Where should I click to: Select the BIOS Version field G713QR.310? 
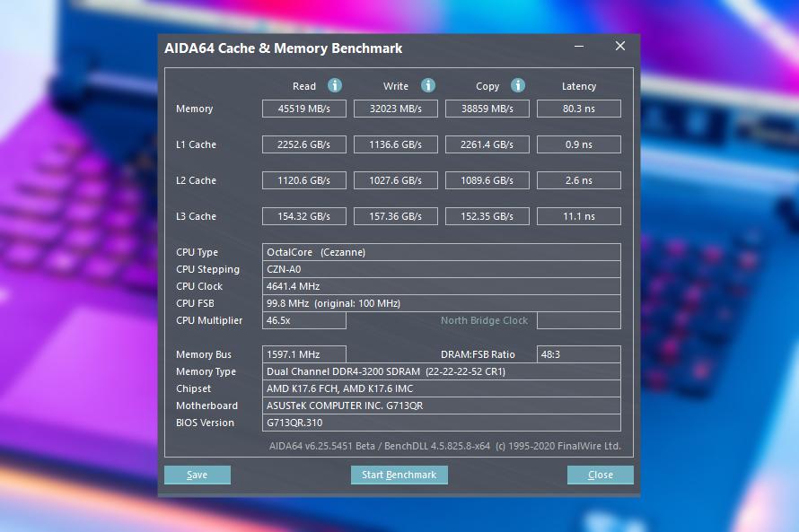pos(442,422)
